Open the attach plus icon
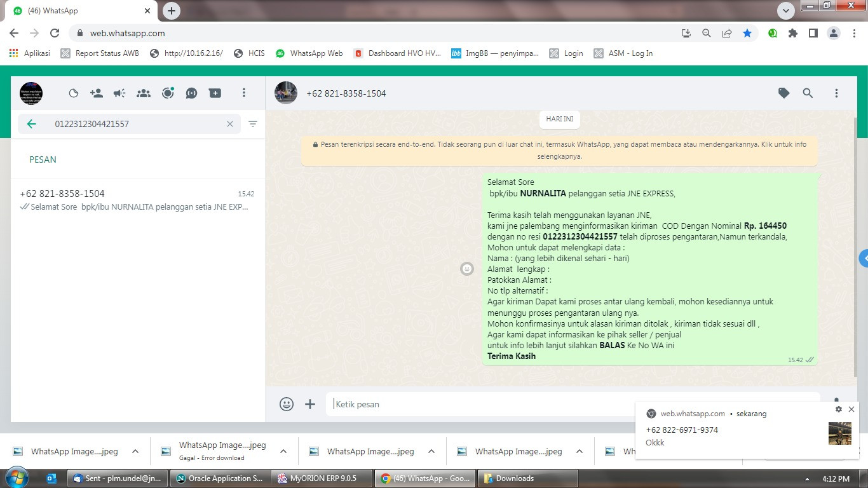The height and width of the screenshot is (488, 868). pyautogui.click(x=310, y=404)
